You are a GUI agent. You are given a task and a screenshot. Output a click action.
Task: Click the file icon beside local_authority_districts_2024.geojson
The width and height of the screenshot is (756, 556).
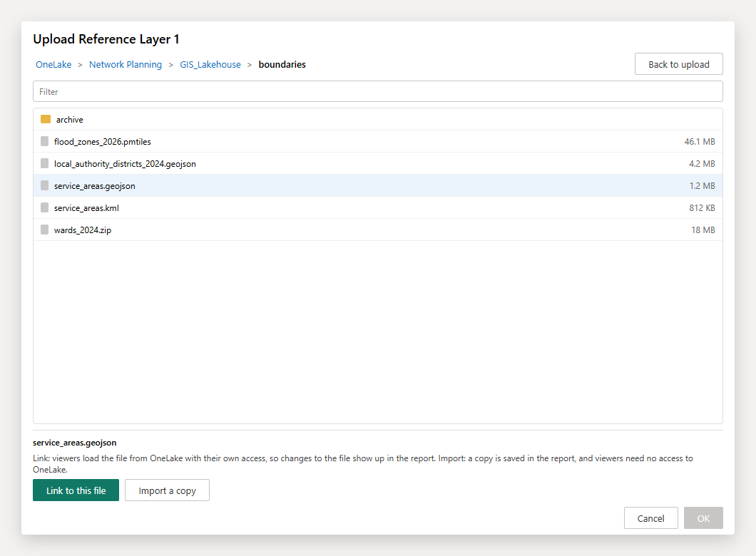coord(44,163)
